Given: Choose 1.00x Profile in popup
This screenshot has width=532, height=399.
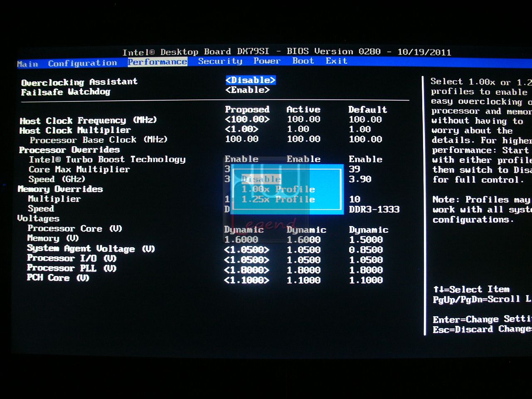Looking at the screenshot, I should point(278,189).
